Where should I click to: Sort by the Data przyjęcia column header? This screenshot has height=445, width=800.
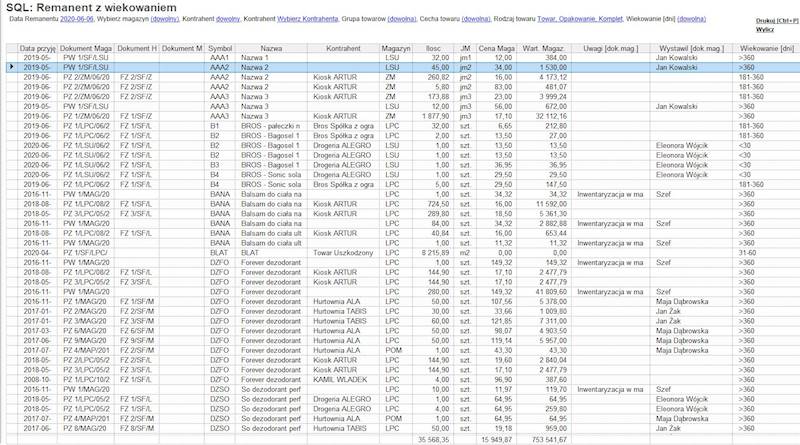point(37,48)
